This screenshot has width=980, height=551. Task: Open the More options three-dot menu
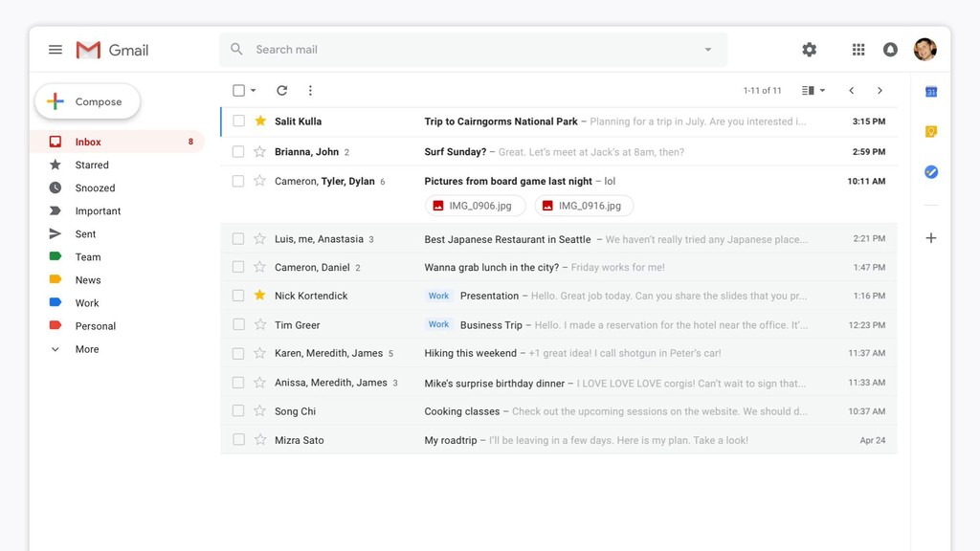(310, 91)
